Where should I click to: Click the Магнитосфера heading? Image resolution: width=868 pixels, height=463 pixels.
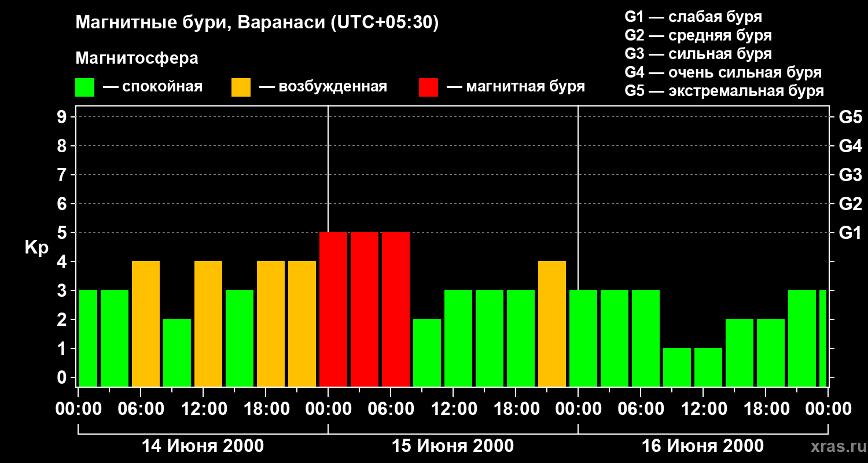137,58
